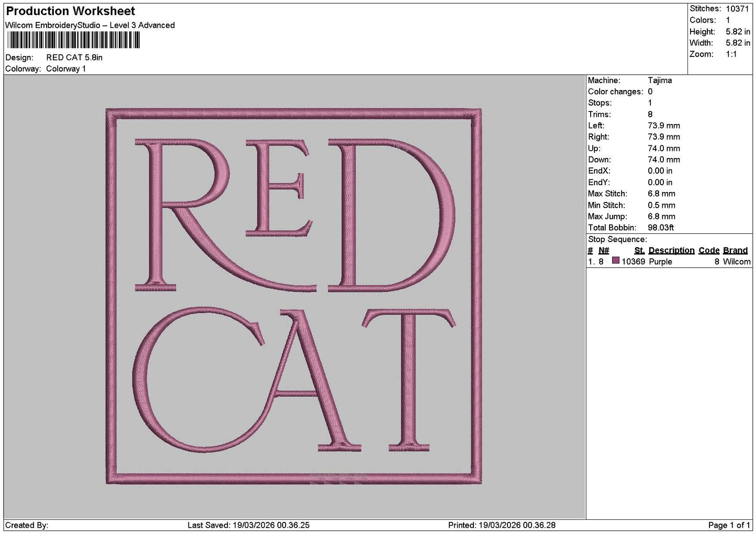Viewport: 756px width, 534px height.
Task: Select the Zoom value '1:1'
Action: coord(731,54)
